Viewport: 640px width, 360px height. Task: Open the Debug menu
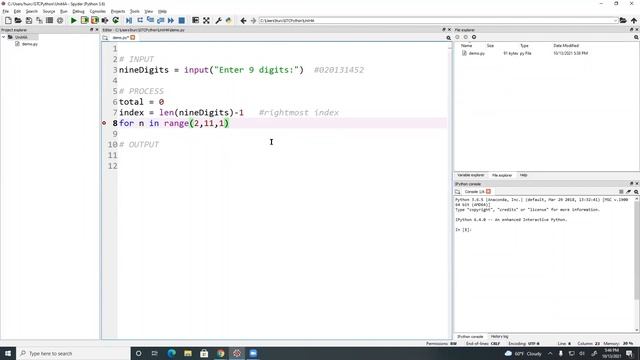78,11
